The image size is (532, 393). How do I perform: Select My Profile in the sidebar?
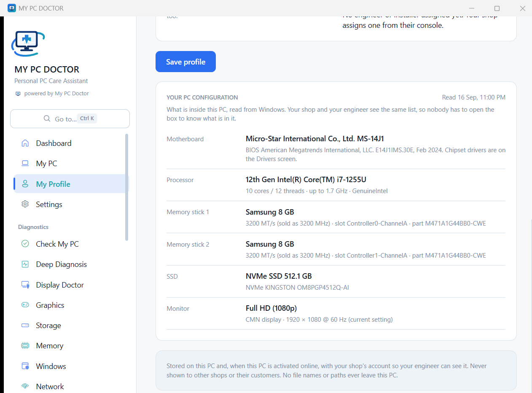[x=70, y=184]
